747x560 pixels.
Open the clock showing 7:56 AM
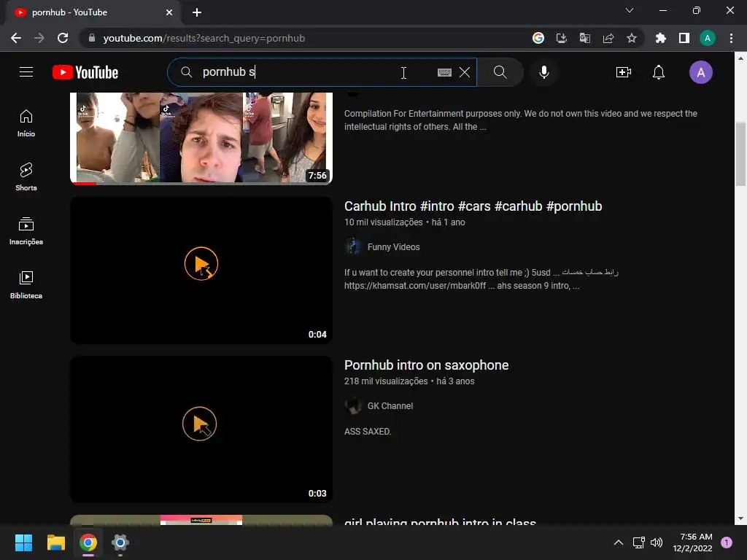tap(693, 542)
